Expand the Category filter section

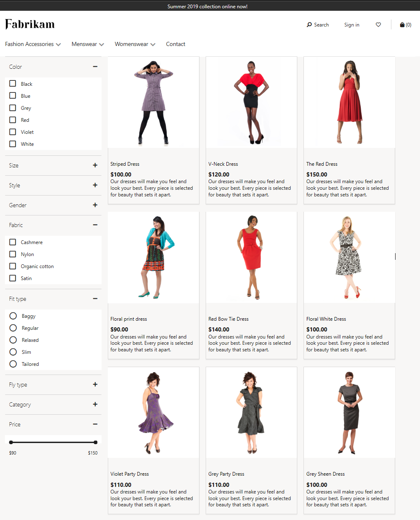click(95, 404)
